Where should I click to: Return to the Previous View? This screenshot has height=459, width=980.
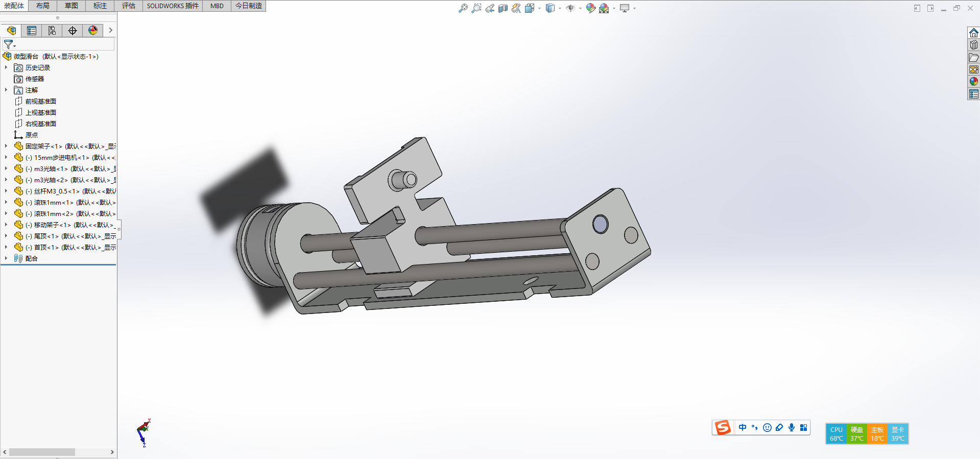pyautogui.click(x=490, y=8)
